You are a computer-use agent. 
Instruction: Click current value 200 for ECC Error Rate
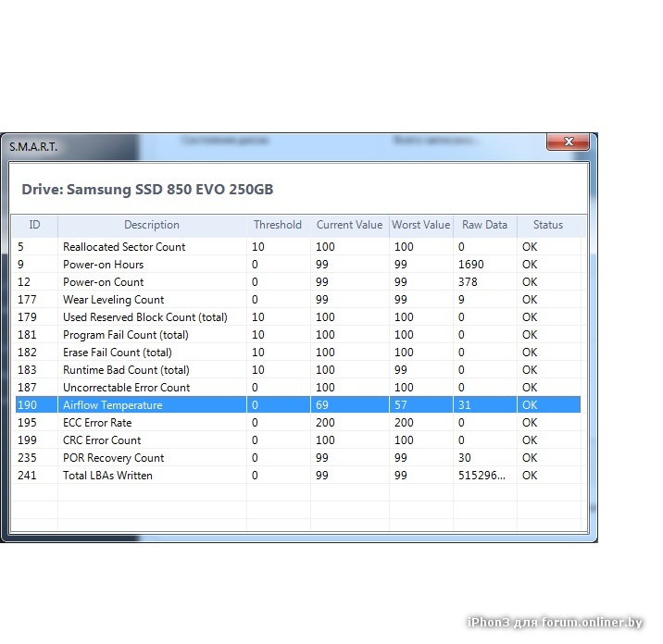pos(325,423)
